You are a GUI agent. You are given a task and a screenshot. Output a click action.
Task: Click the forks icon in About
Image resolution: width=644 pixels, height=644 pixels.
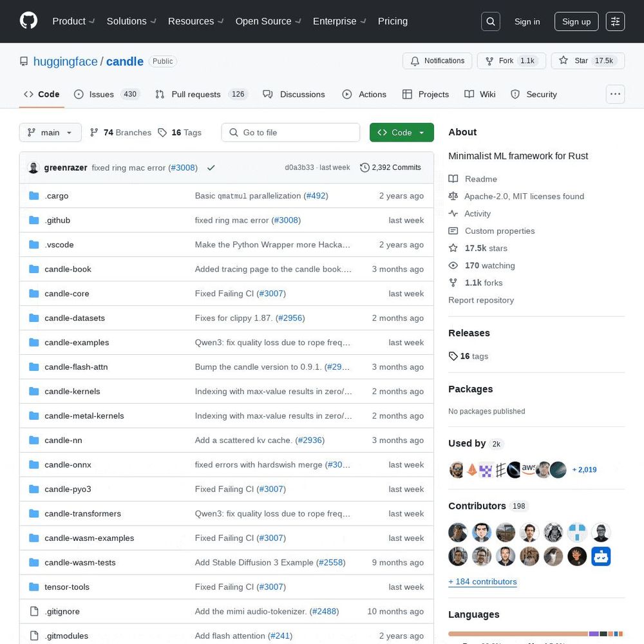coord(453,283)
